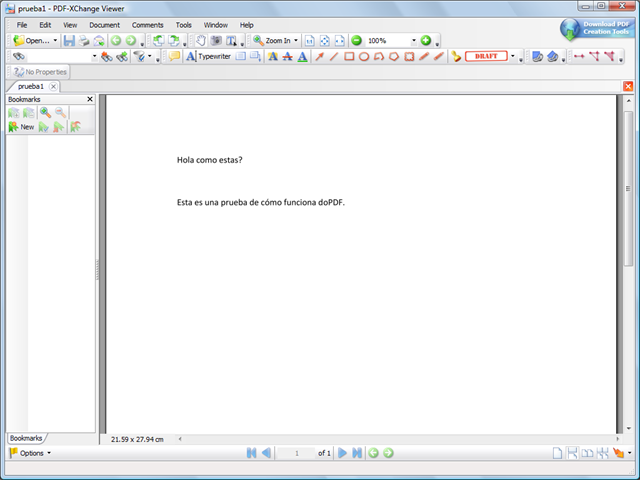Image resolution: width=640 pixels, height=480 pixels.
Task: Expand the Zoom In tool dropdown
Action: pyautogui.click(x=296, y=40)
